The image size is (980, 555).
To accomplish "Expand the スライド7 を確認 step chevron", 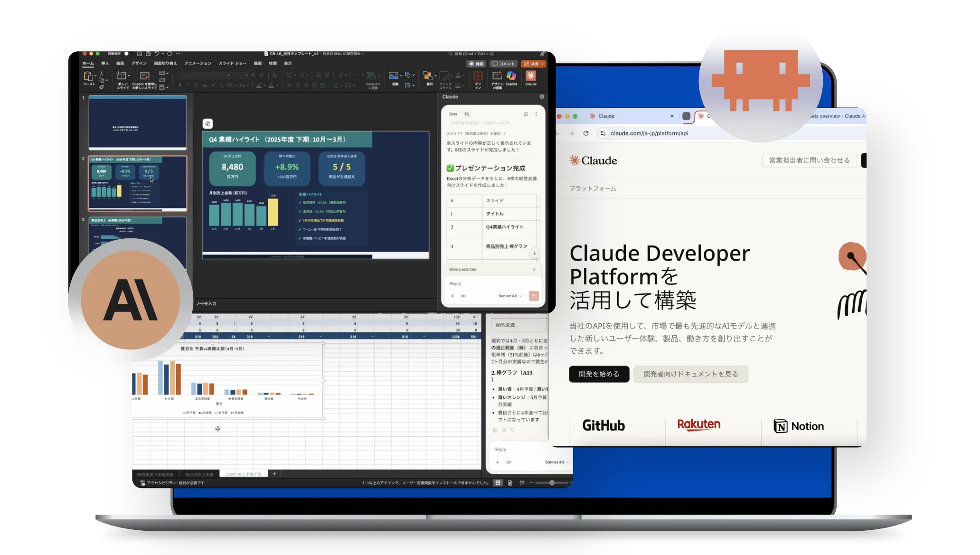I will [504, 133].
